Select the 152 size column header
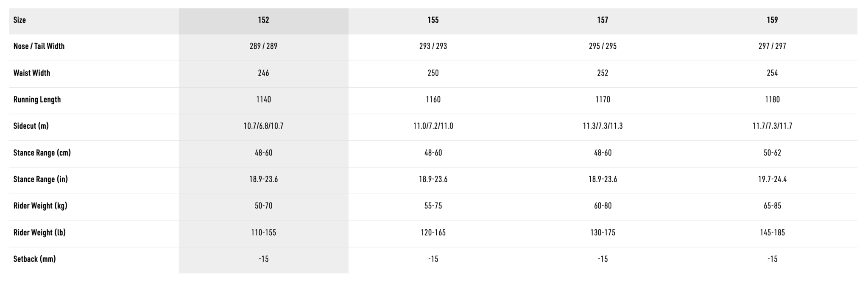 click(x=263, y=20)
